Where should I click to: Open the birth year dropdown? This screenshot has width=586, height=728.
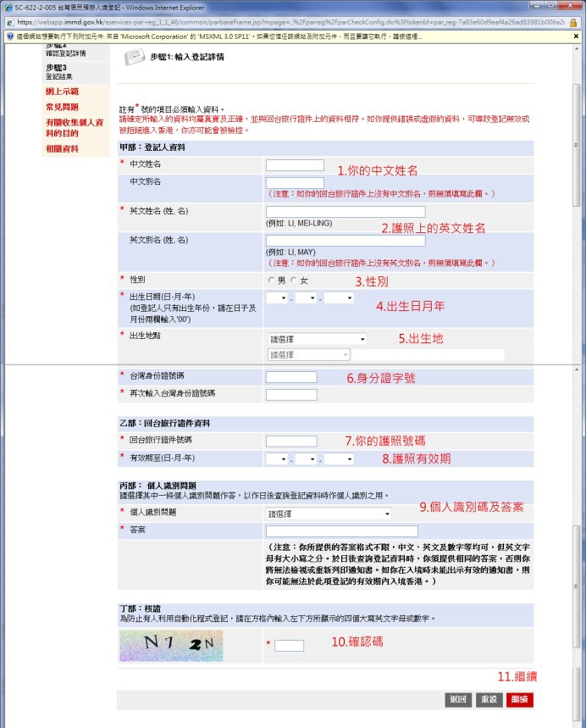pyautogui.click(x=339, y=297)
